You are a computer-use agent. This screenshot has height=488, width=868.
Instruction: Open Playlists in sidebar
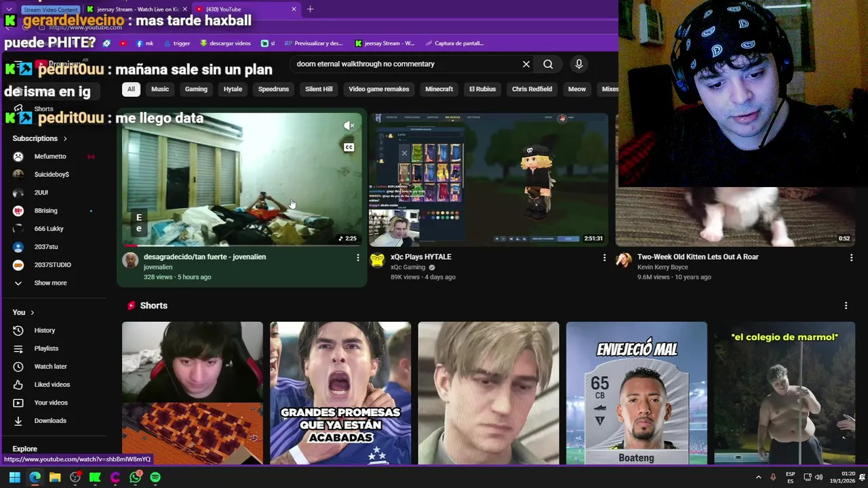coord(46,348)
